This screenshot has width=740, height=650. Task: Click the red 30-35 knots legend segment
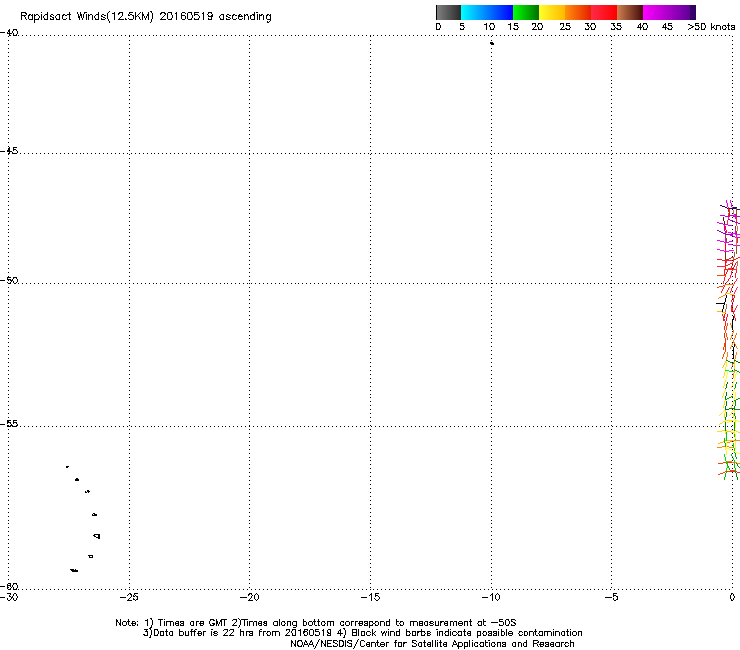(x=604, y=12)
